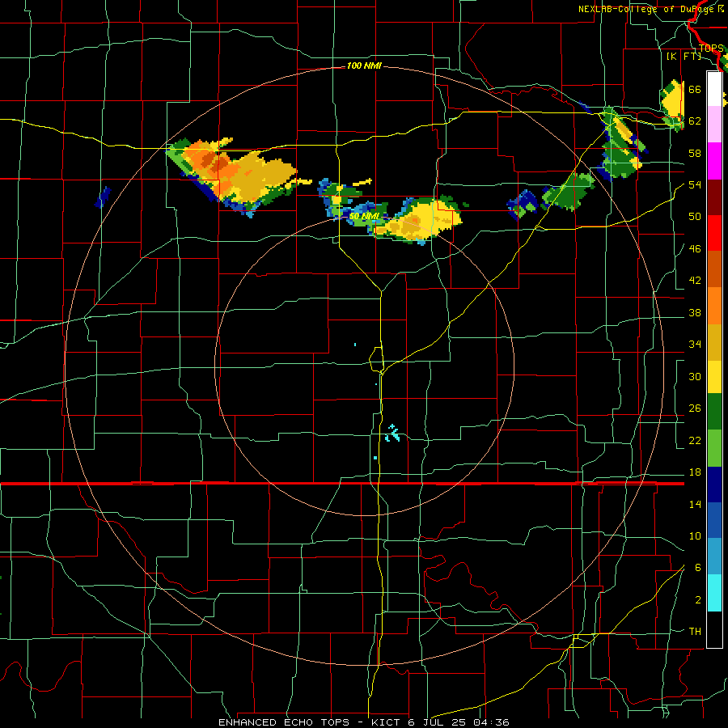Click the light pink swatch on the color scale
The image size is (728, 728).
click(x=714, y=125)
